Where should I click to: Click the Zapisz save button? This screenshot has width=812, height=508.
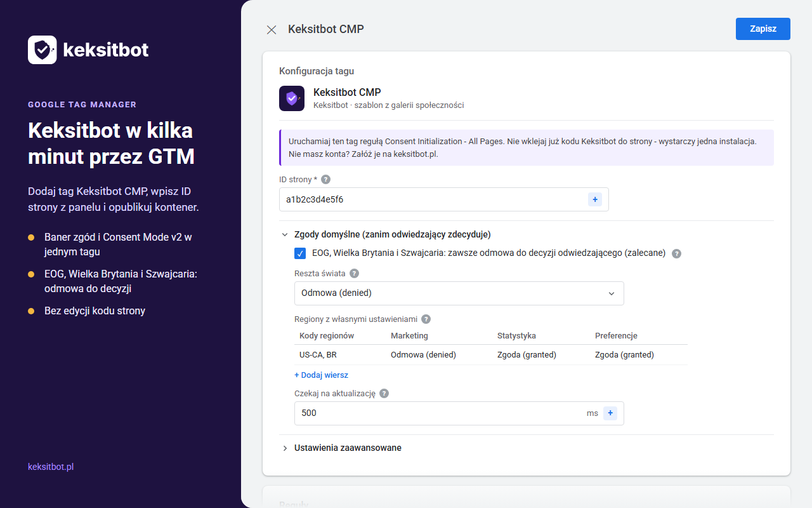click(x=763, y=29)
